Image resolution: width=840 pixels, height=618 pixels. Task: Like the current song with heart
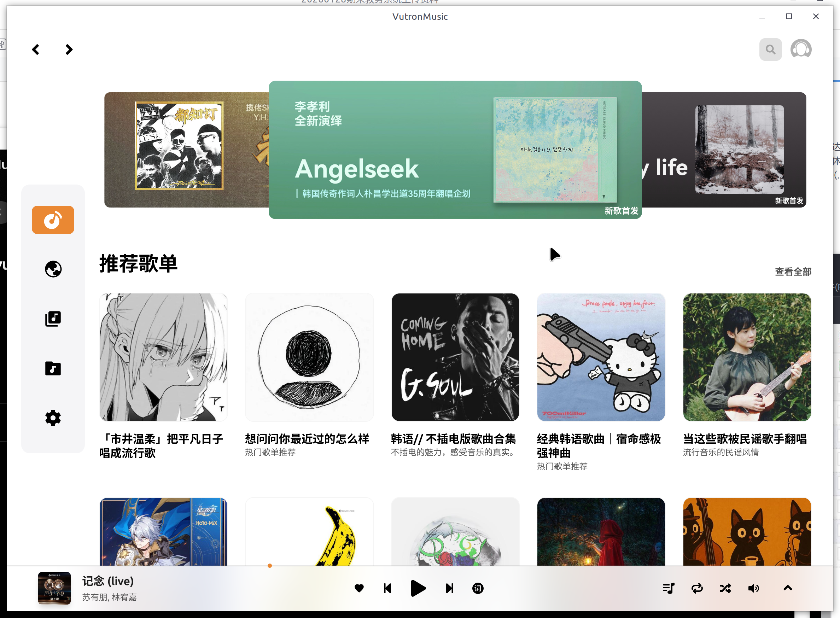coord(359,588)
